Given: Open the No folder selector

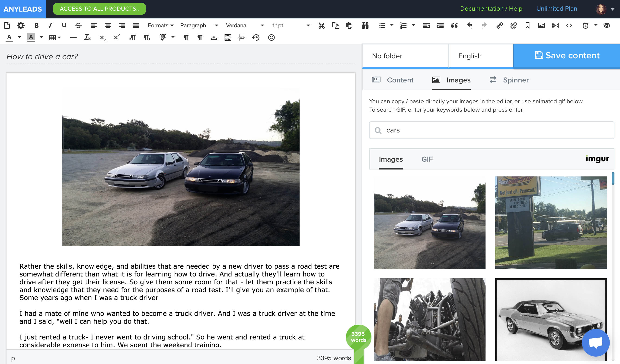Looking at the screenshot, I should click(406, 56).
